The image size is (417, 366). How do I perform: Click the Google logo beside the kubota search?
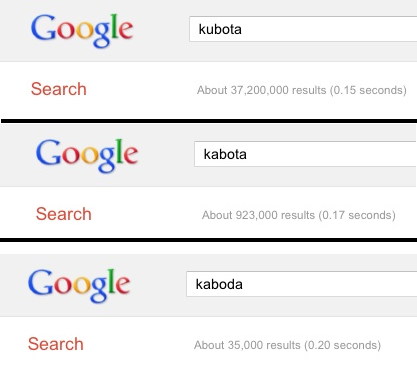(x=82, y=31)
